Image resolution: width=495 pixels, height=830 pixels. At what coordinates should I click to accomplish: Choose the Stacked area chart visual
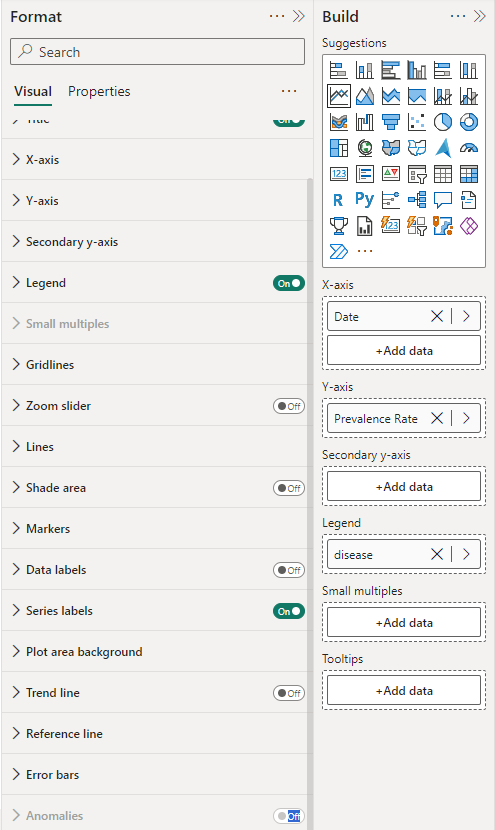point(391,96)
